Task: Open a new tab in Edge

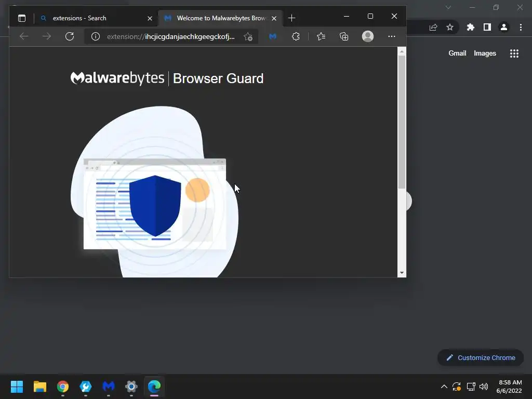Action: (291, 18)
